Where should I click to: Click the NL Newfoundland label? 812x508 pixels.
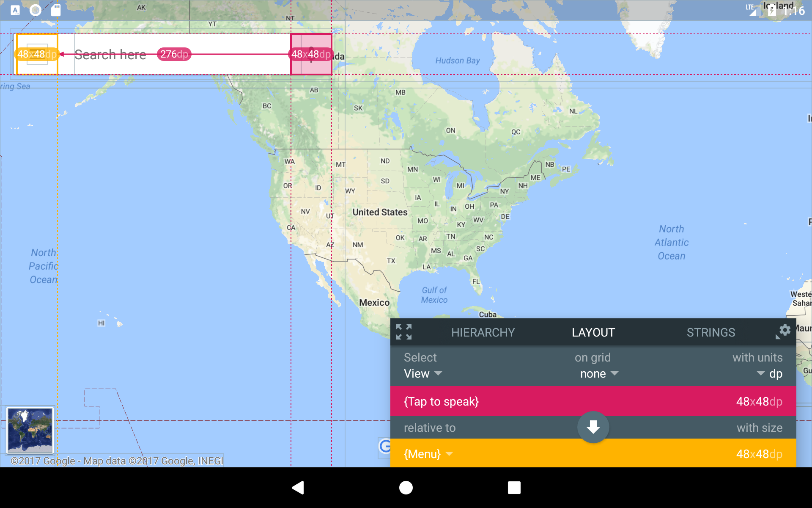pyautogui.click(x=573, y=111)
